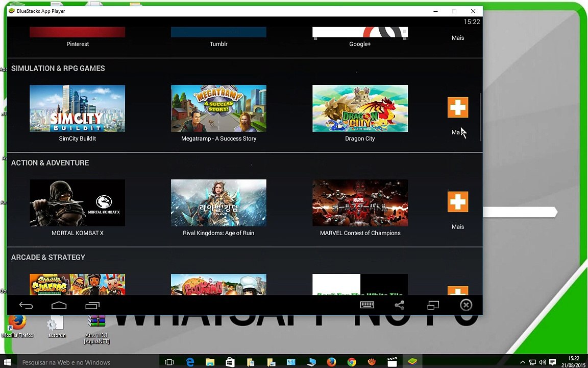The image size is (588, 368).
Task: Click the orange plus in Simulation & RPG Games
Action: (x=458, y=107)
